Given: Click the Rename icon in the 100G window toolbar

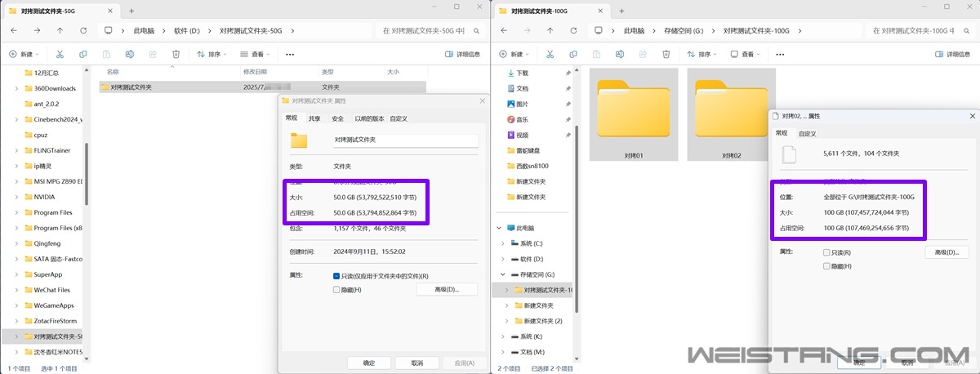Looking at the screenshot, I should tap(619, 55).
